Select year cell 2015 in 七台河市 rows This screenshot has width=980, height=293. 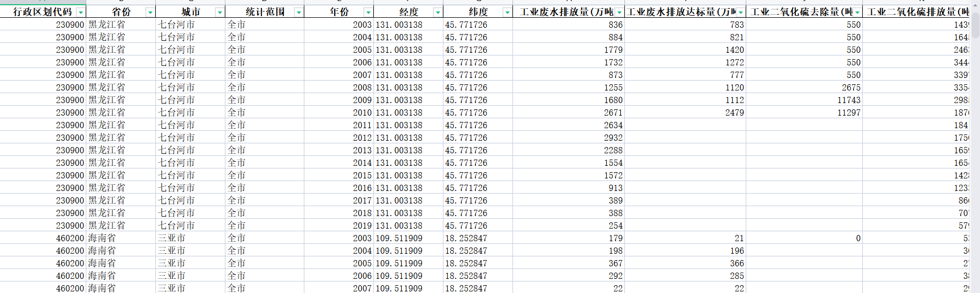[x=339, y=175]
